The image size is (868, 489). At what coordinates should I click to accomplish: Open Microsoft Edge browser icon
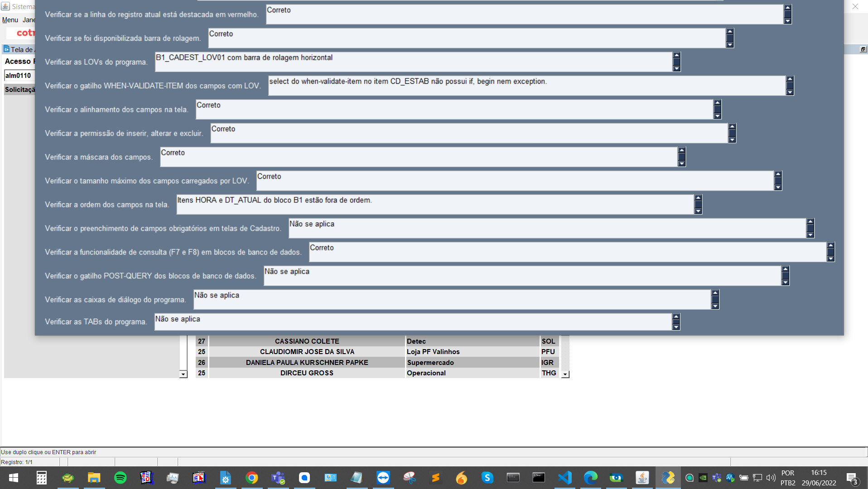[591, 478]
